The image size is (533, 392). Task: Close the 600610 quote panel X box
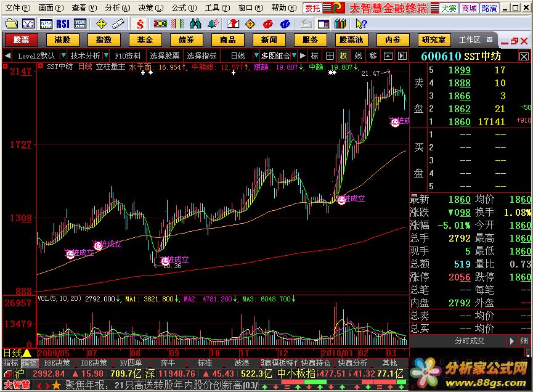tap(524, 57)
